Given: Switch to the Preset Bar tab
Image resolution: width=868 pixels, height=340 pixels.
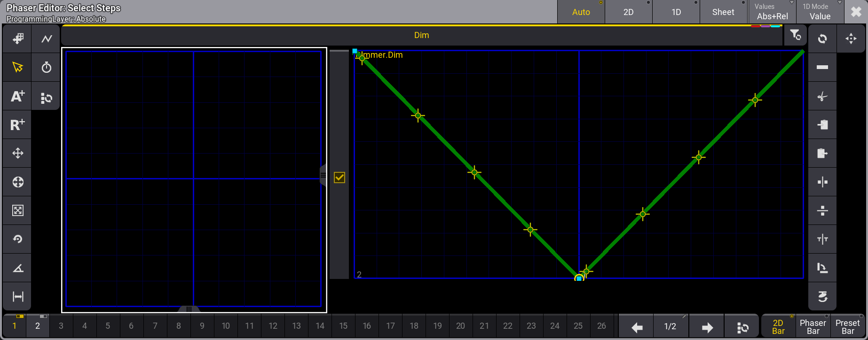Looking at the screenshot, I should point(847,326).
